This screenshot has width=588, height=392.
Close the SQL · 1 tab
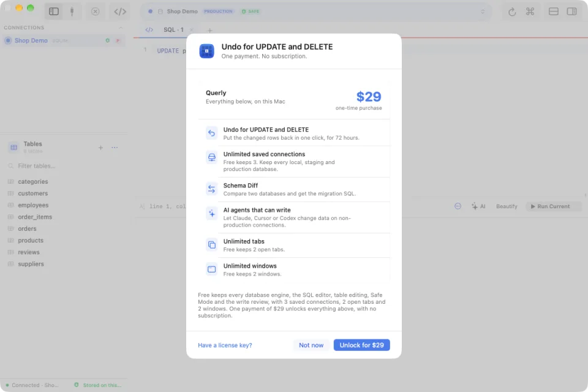192,29
